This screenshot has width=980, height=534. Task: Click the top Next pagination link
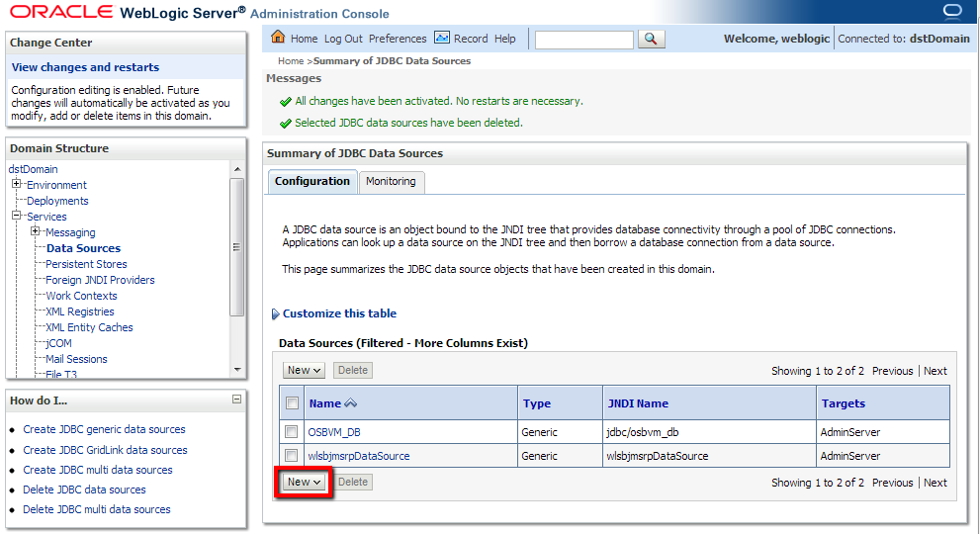click(935, 371)
